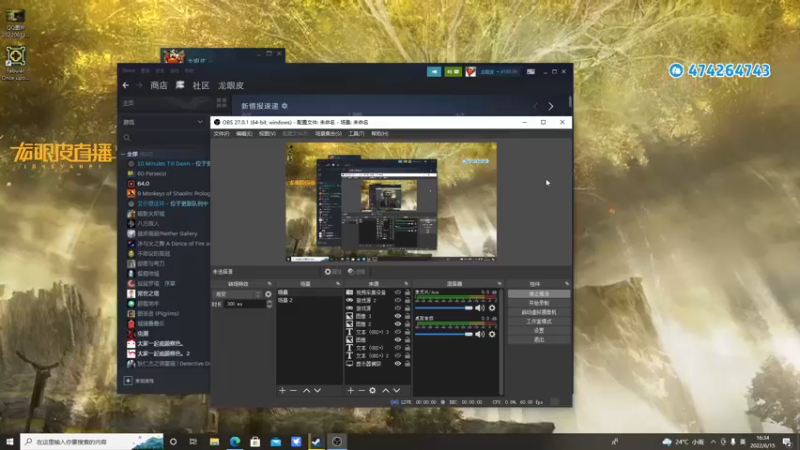Open the 游戏 filter dropdown in Steam library
Viewport: 800px width, 450px height.
[163, 122]
